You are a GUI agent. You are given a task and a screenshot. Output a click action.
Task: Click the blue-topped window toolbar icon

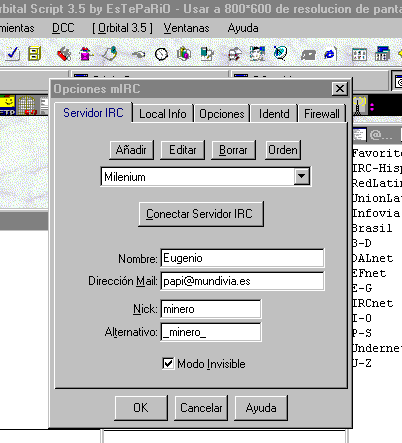(x=382, y=53)
